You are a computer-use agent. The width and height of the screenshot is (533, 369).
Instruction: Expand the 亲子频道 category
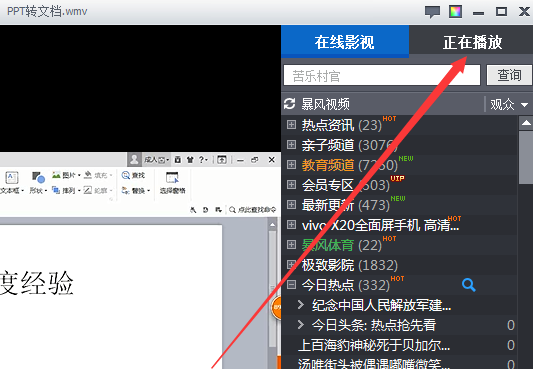(291, 145)
